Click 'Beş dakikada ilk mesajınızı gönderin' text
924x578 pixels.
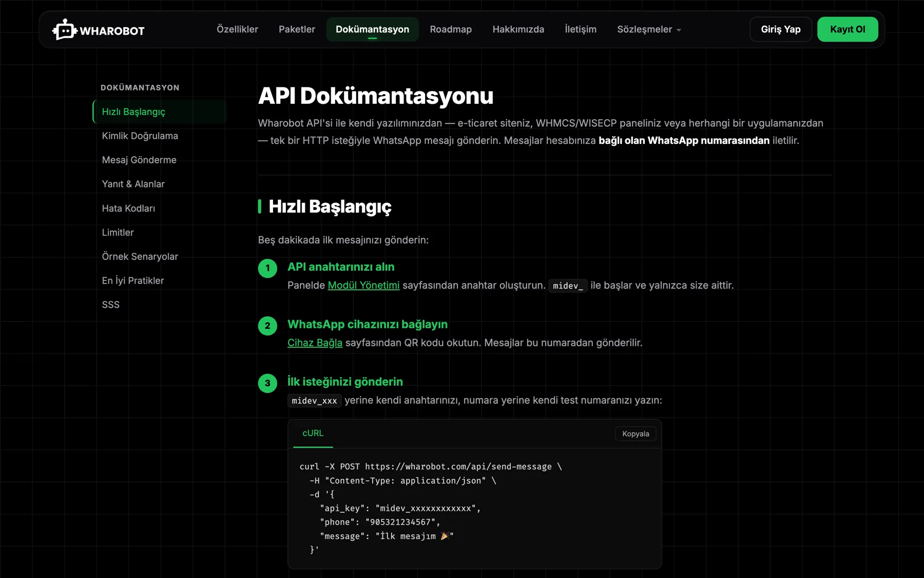[343, 240]
